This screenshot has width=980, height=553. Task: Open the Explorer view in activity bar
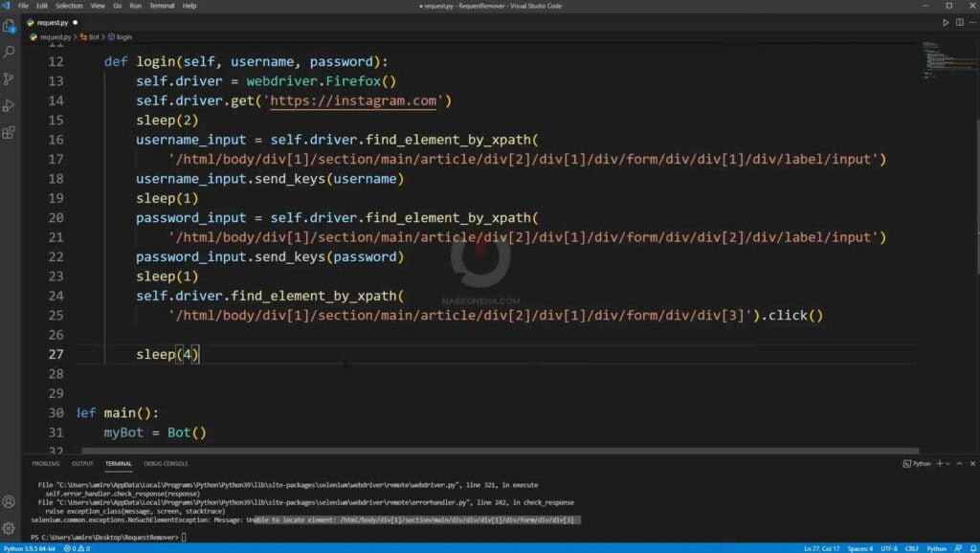coord(9,26)
